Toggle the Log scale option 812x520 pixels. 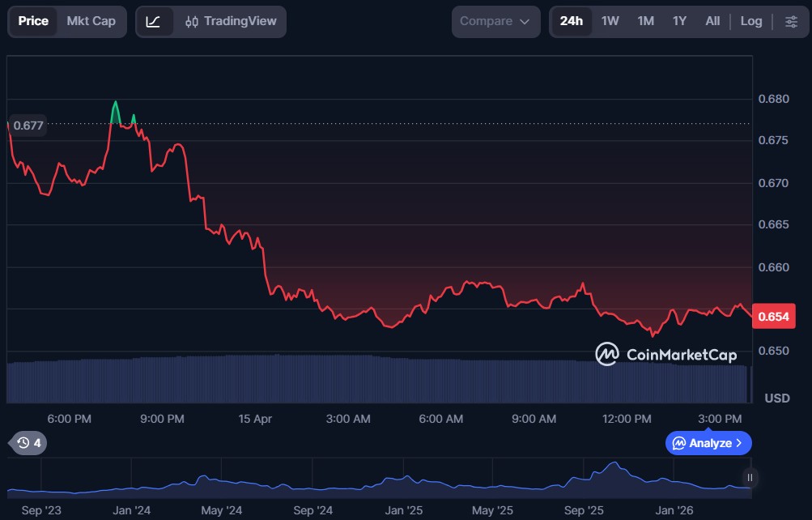[750, 21]
